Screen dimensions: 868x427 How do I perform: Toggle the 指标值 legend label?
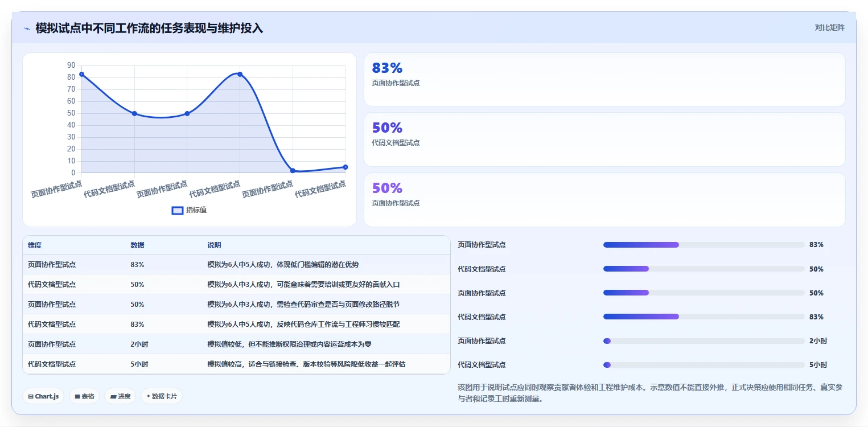pos(196,210)
